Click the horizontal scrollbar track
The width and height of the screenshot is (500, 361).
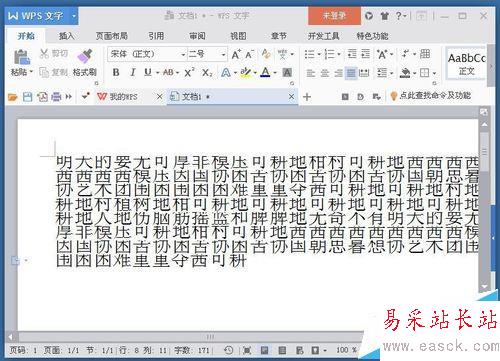(190, 336)
